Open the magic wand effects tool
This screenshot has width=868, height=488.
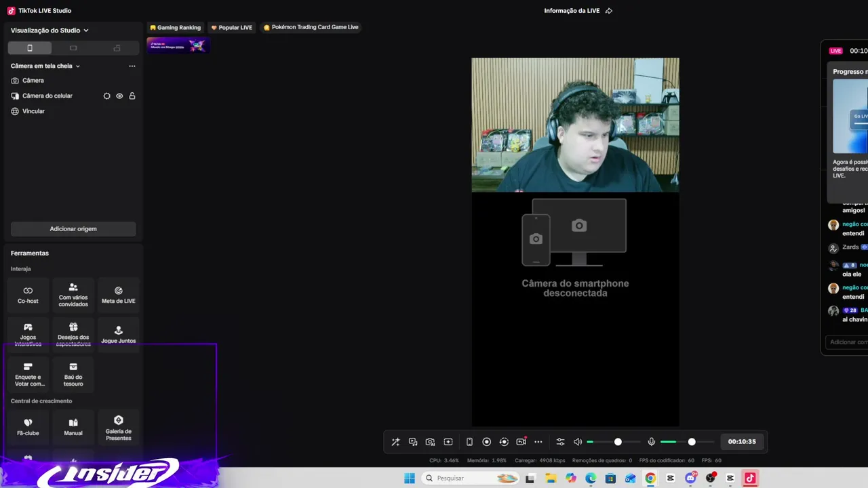tap(395, 442)
